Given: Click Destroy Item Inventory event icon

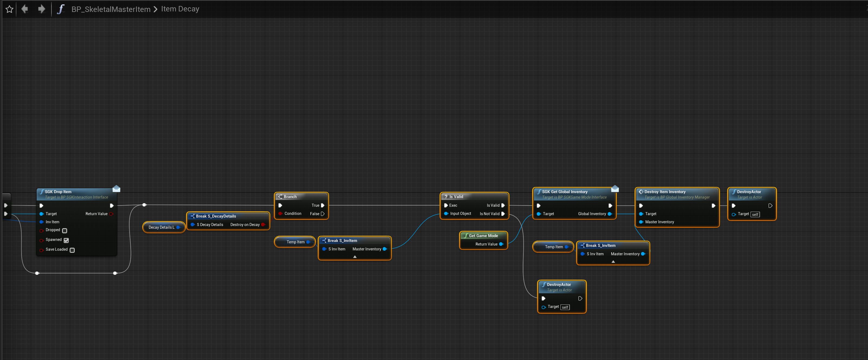Looking at the screenshot, I should coord(641,192).
